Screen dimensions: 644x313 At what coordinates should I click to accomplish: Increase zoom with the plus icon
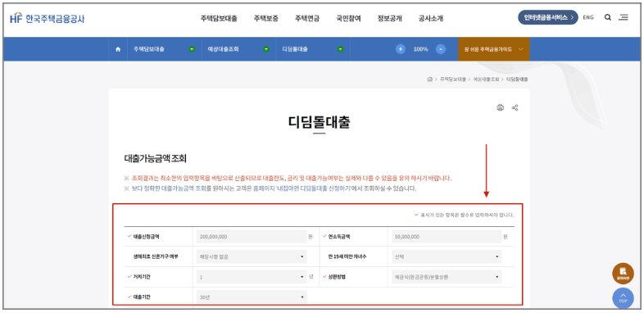(401, 49)
